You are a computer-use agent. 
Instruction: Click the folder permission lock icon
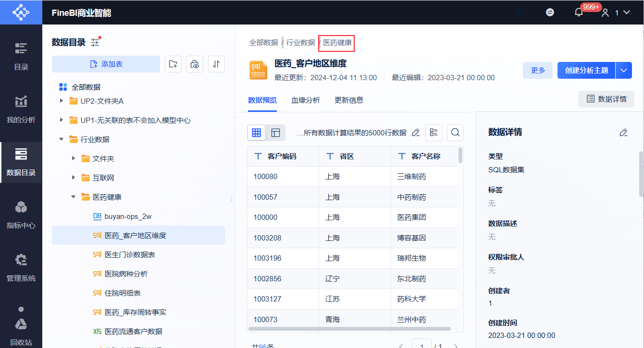click(195, 64)
